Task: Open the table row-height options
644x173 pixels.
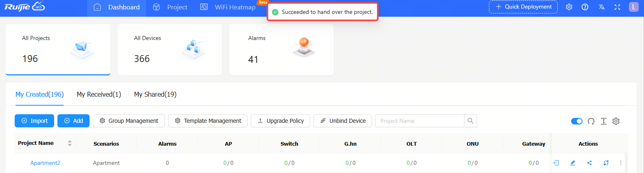Action: click(x=604, y=121)
